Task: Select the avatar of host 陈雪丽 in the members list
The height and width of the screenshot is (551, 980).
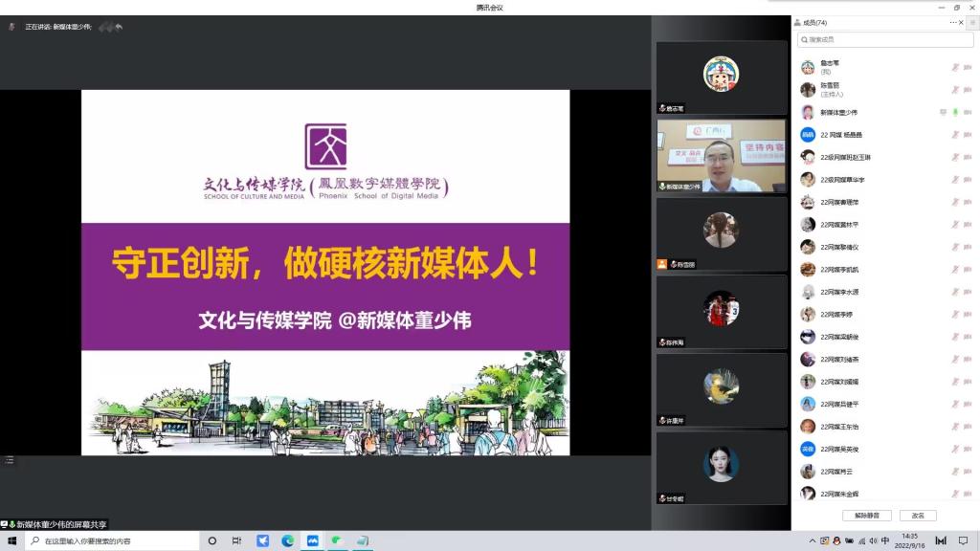Action: pyautogui.click(x=808, y=90)
